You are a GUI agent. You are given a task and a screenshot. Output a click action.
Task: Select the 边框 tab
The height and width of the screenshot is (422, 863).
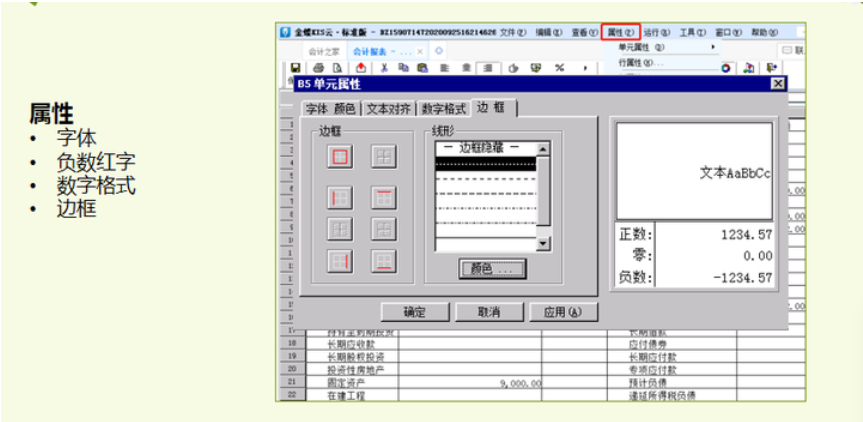(494, 108)
